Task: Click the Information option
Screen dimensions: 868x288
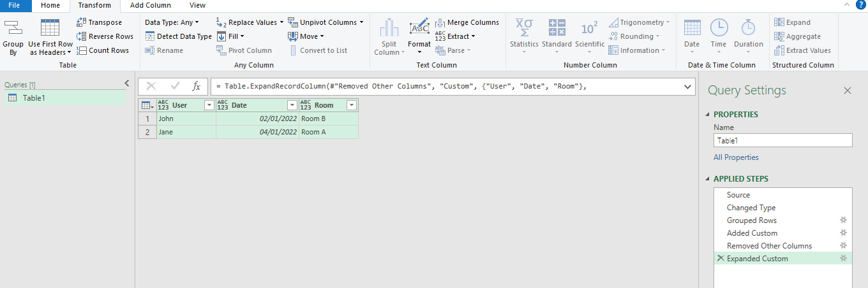Action: click(x=637, y=50)
